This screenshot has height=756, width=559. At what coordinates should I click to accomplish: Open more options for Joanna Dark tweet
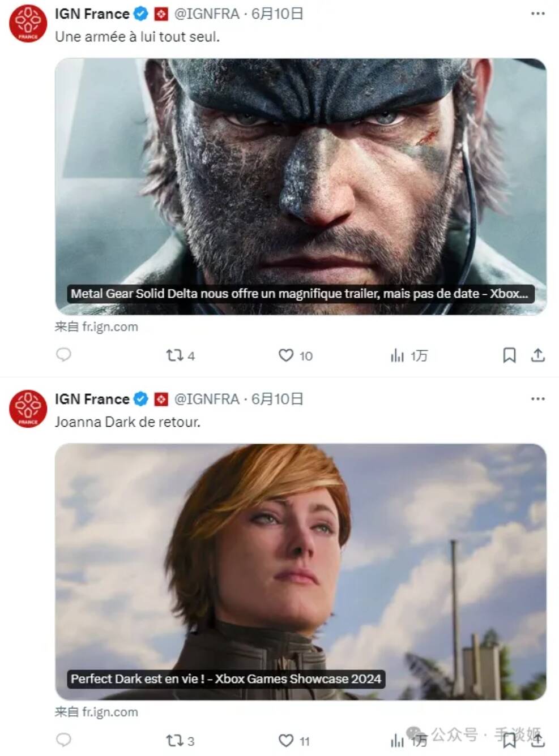click(x=537, y=399)
